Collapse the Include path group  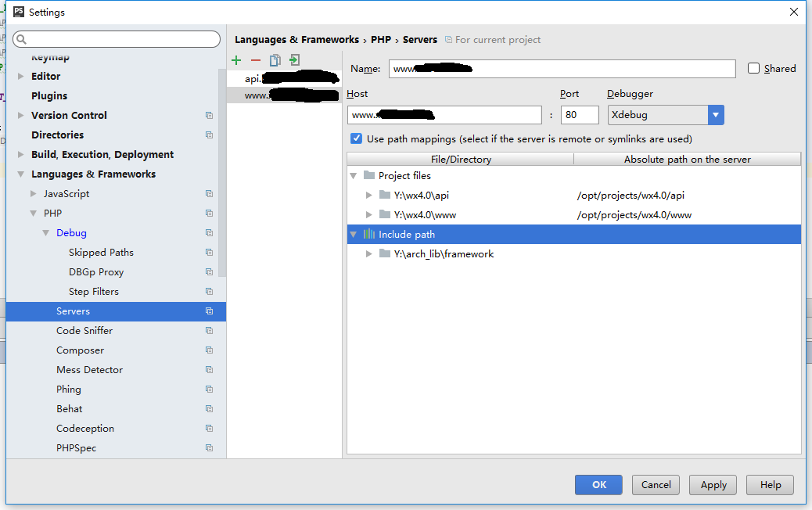(354, 235)
